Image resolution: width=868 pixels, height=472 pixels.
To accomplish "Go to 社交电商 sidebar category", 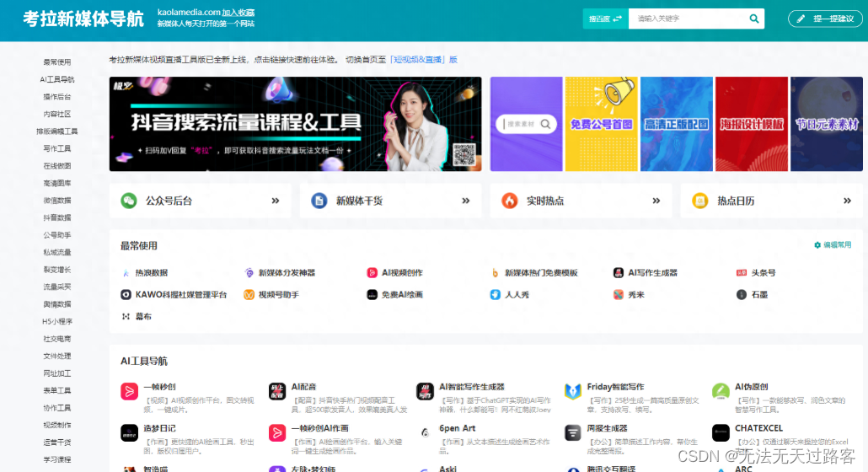I will pyautogui.click(x=57, y=339).
